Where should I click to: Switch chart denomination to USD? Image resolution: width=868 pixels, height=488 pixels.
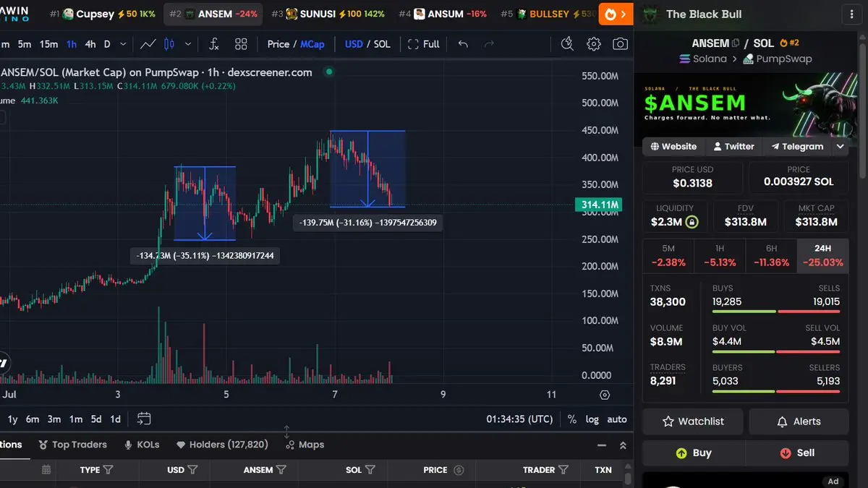(354, 44)
